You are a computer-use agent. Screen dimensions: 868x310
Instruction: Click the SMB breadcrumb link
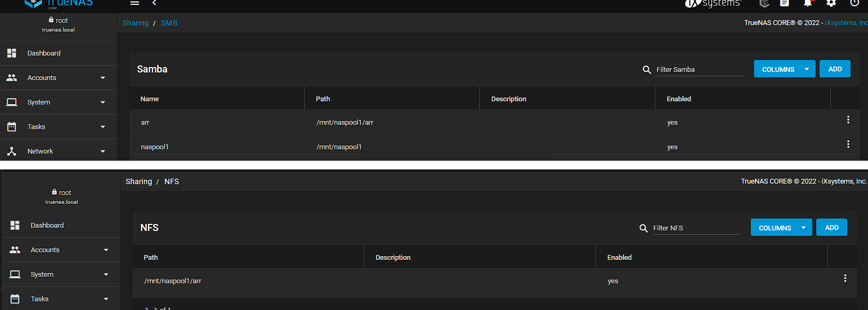(x=169, y=23)
